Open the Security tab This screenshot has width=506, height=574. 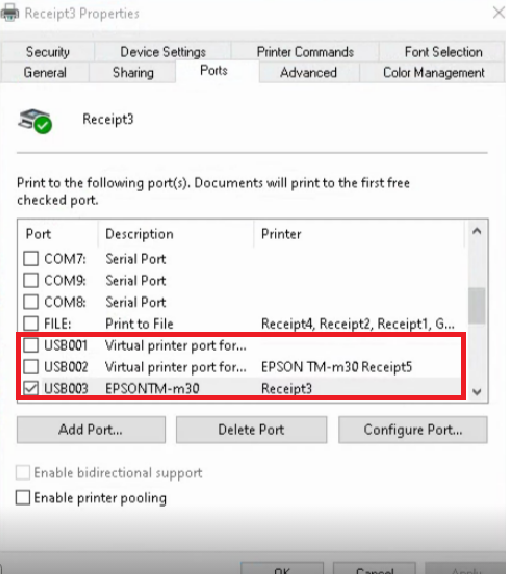(48, 52)
